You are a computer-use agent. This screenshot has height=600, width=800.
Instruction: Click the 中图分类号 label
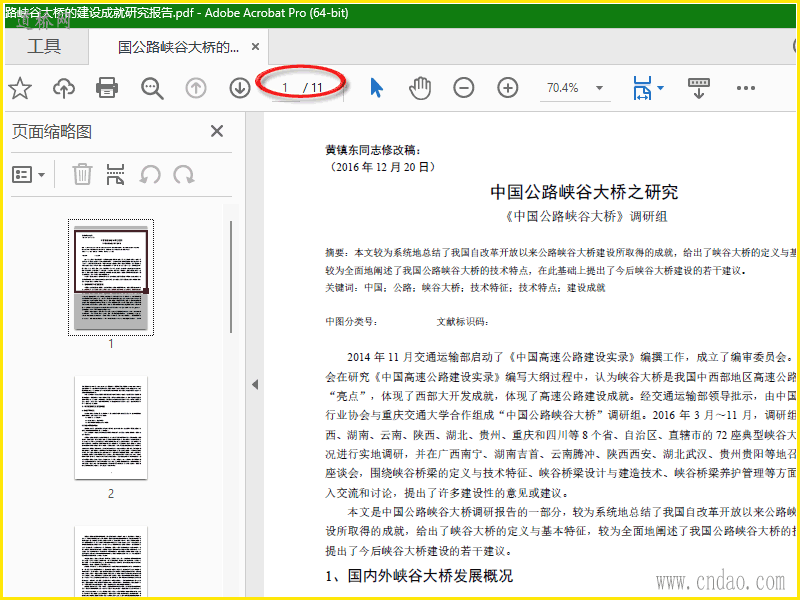point(351,321)
